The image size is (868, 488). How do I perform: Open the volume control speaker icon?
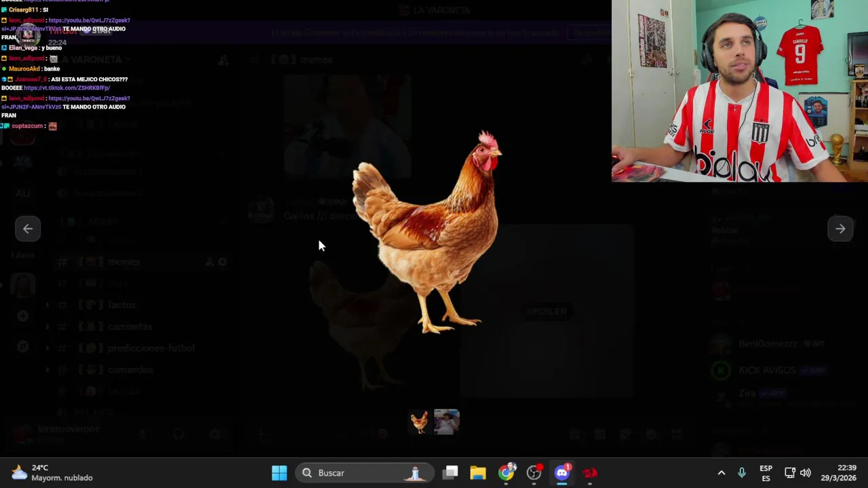click(x=806, y=472)
